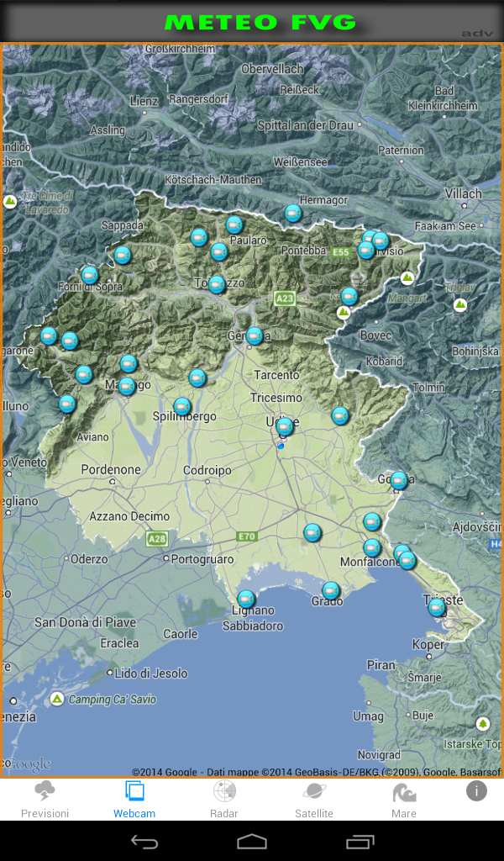This screenshot has width=504, height=861.
Task: Tap the A23 road badge
Action: pos(285,298)
